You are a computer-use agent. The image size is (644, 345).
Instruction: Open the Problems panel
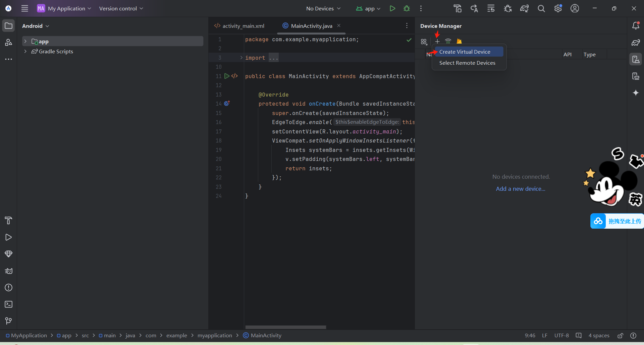tap(8, 288)
